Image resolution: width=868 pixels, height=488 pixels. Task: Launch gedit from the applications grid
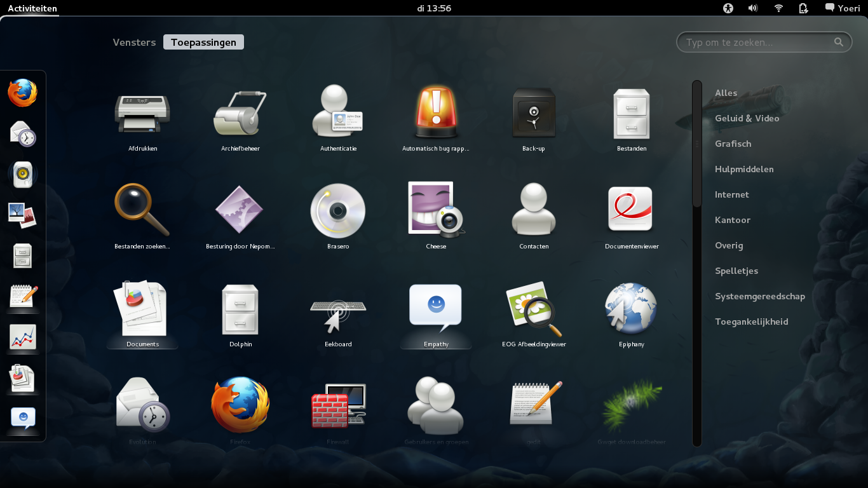(534, 412)
